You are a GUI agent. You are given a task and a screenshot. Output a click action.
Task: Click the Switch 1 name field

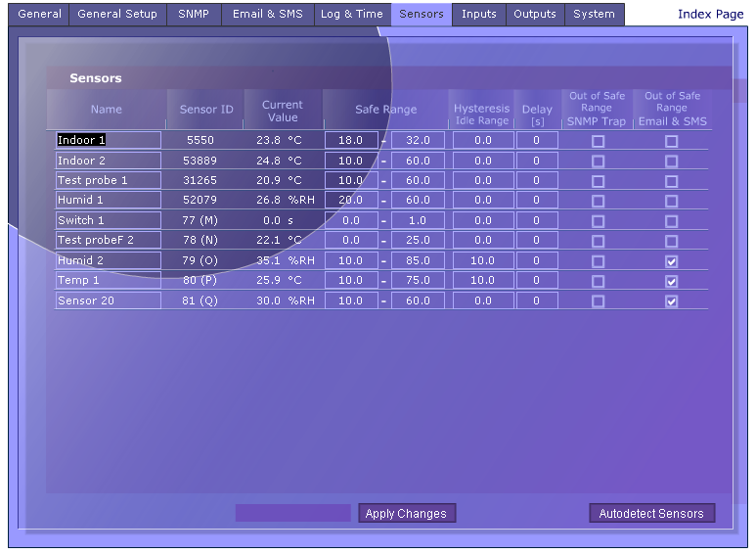click(x=108, y=220)
